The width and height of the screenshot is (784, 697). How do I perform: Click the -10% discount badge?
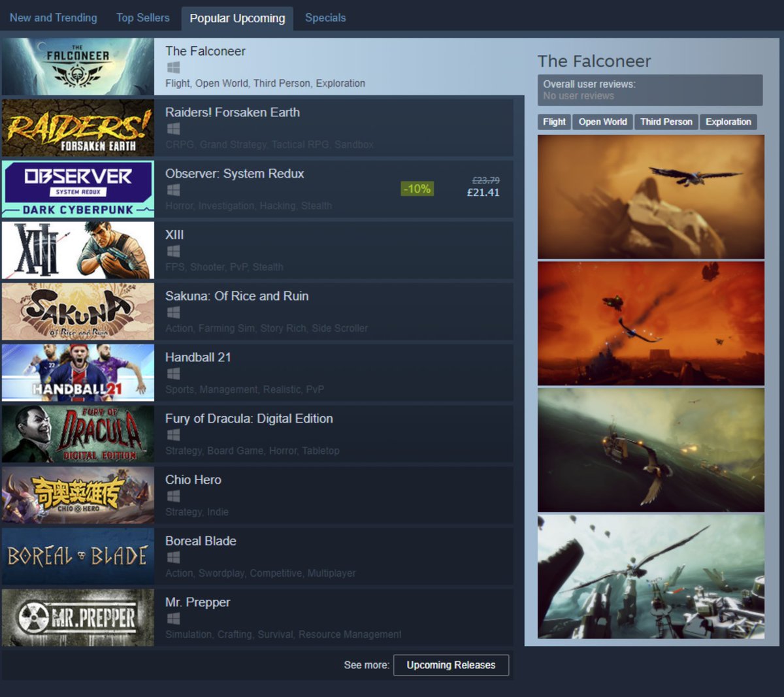[x=417, y=189]
